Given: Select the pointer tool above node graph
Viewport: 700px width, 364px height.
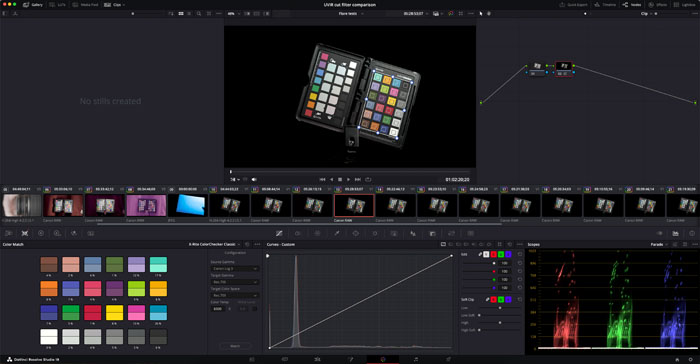Looking at the screenshot, I should 481,13.
